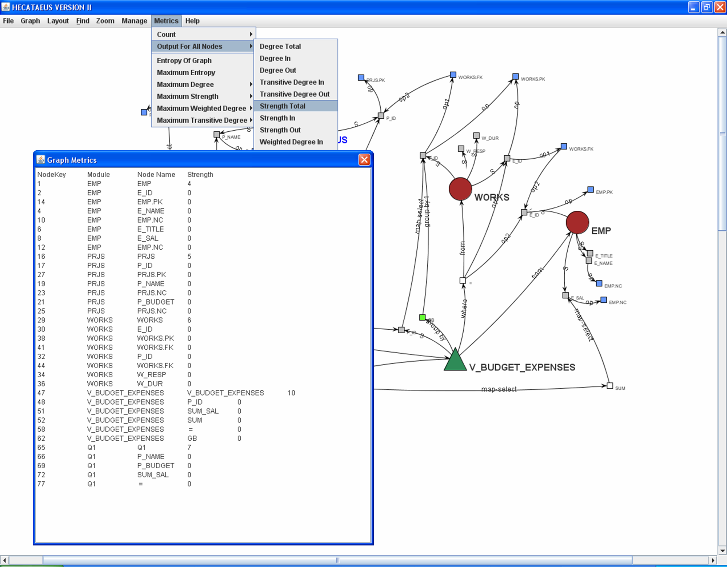Choose Transitive Degree Out option
728x568 pixels.
294,94
